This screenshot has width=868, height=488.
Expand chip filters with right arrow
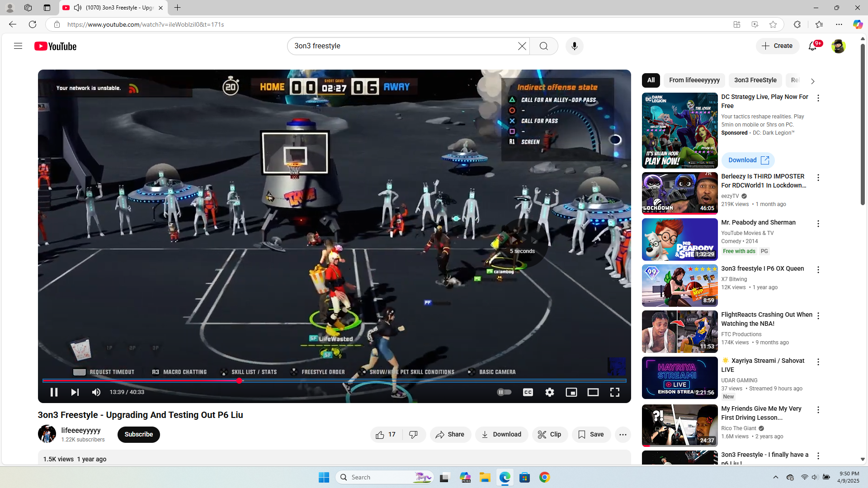point(812,81)
